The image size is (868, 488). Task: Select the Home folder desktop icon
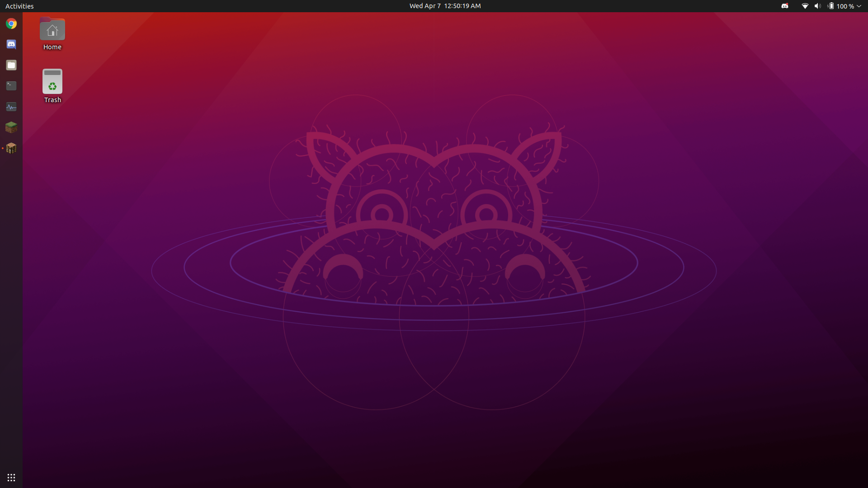(52, 34)
